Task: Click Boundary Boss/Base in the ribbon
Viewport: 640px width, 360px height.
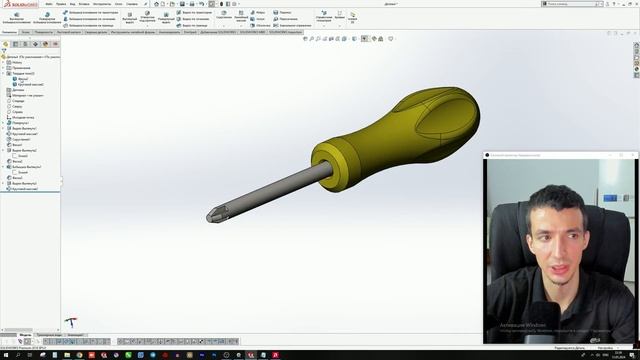Action: 88,25
